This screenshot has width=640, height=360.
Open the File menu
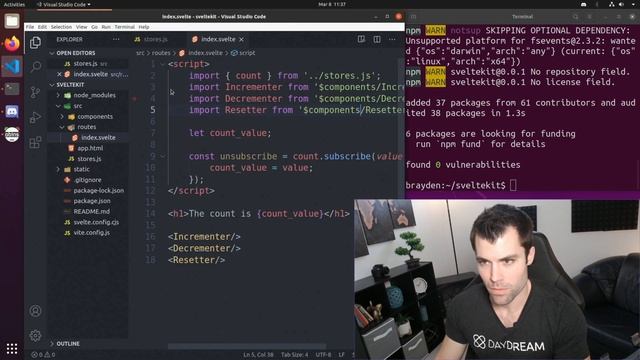[30, 27]
